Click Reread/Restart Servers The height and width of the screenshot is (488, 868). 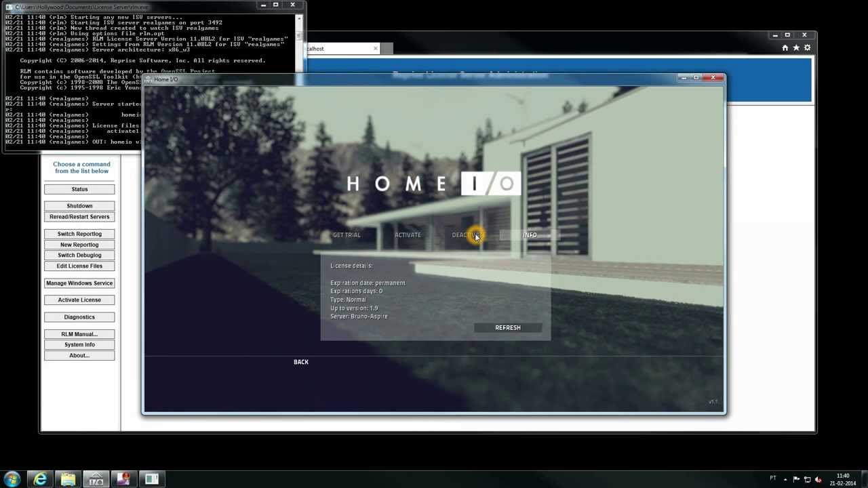pos(79,217)
